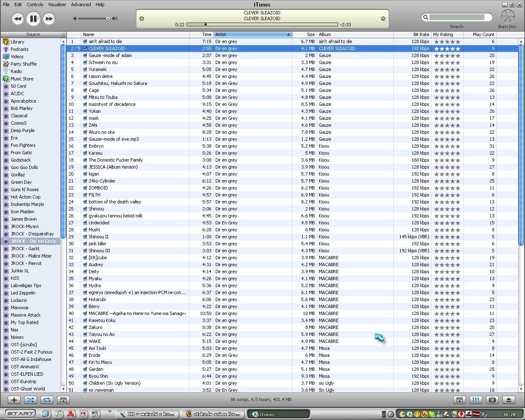Click source list scroll down arrow

[63, 389]
